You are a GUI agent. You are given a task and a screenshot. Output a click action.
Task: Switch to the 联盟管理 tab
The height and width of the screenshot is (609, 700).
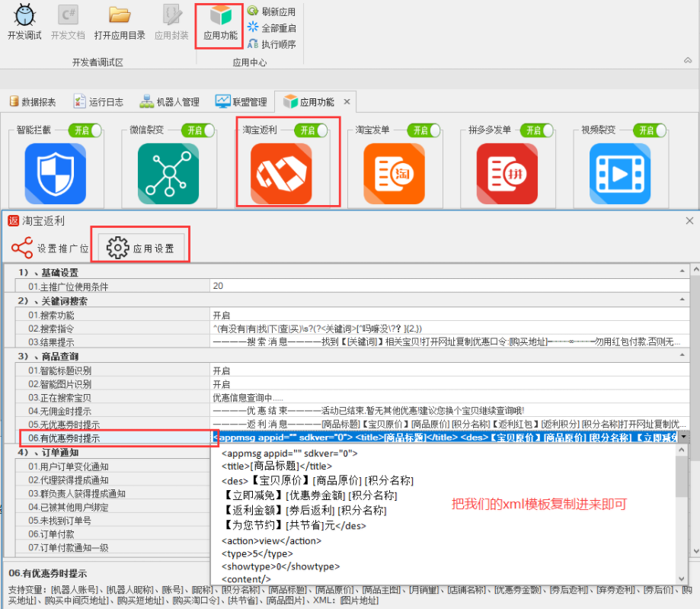pos(241,102)
